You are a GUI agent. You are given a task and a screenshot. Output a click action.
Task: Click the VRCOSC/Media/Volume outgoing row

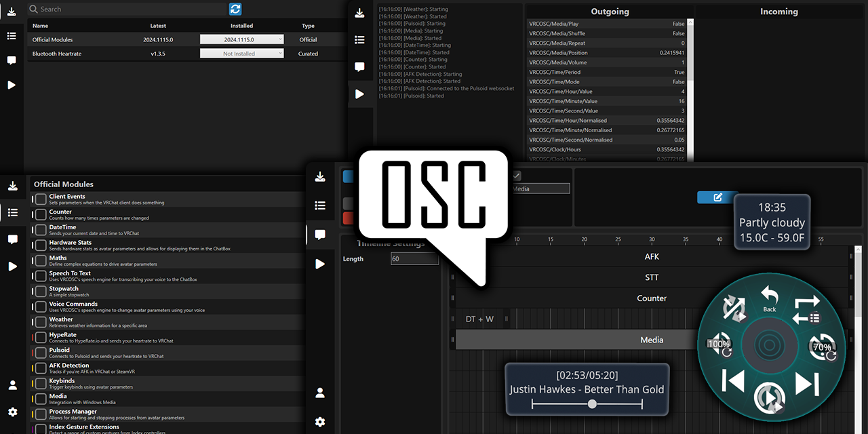point(607,62)
